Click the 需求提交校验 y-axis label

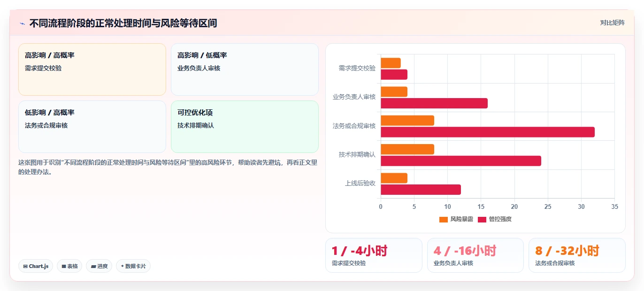click(357, 68)
